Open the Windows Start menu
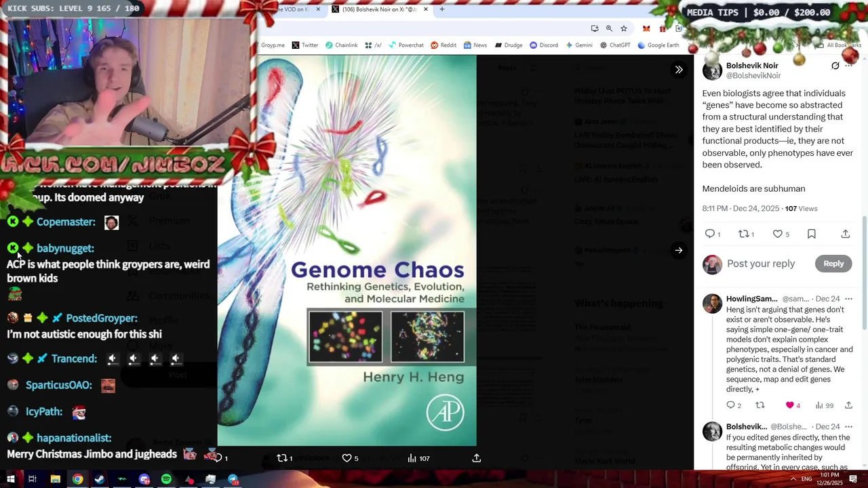Screen dimensions: 868x488 point(10,479)
